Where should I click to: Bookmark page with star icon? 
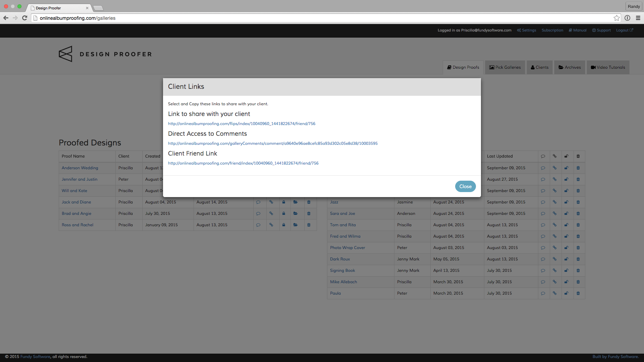616,18
